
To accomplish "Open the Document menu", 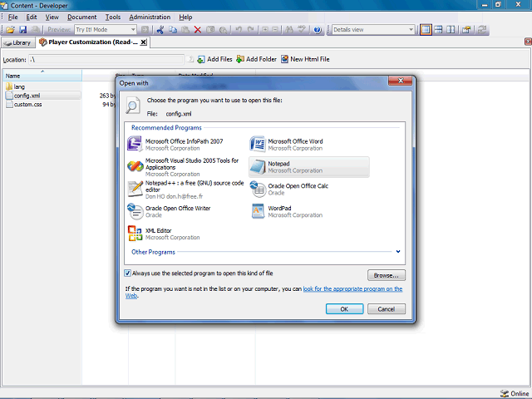I will point(81,17).
